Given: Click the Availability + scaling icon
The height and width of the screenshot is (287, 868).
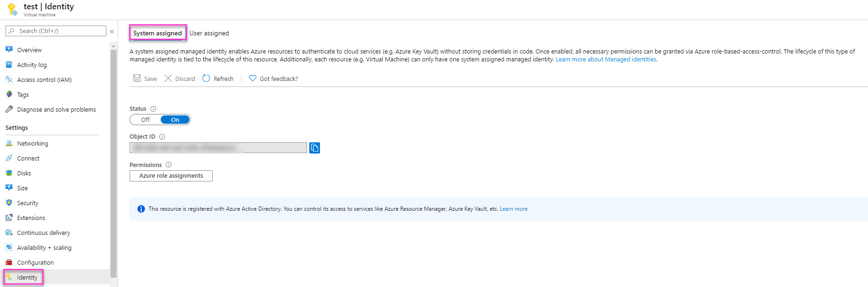Looking at the screenshot, I should [x=9, y=247].
